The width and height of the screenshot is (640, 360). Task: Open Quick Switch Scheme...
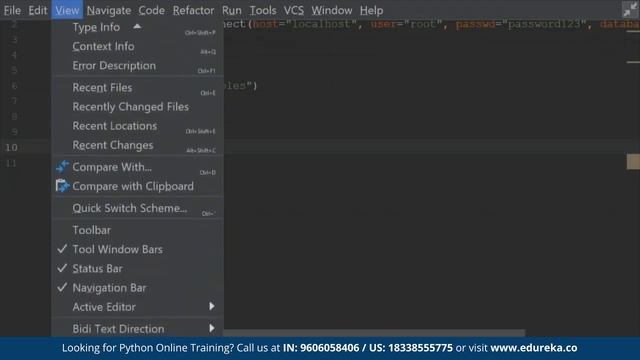tap(138, 208)
